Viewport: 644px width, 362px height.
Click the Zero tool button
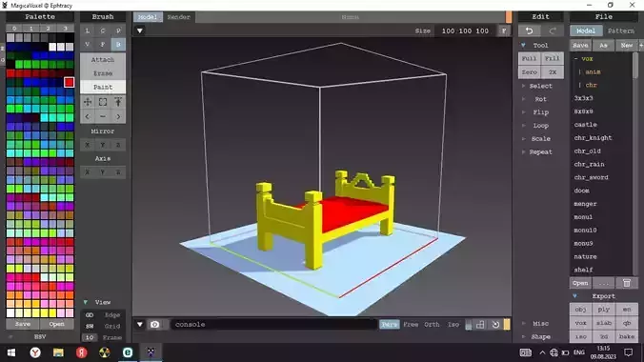click(529, 71)
